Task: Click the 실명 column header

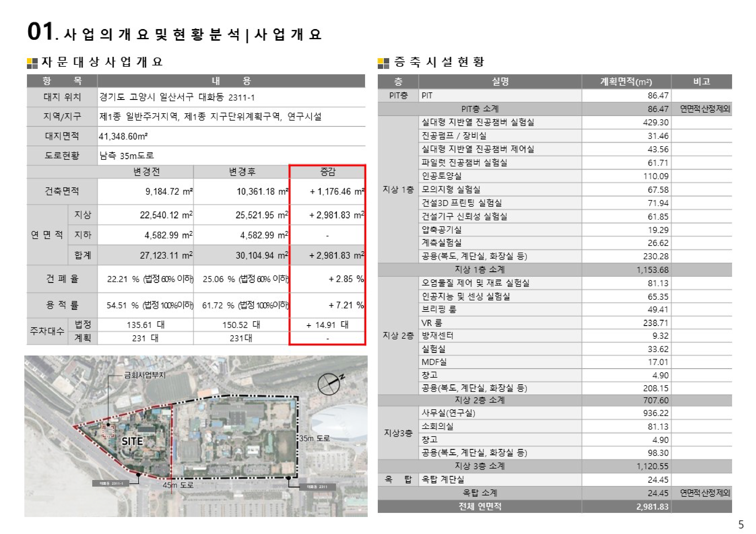Action: (500, 82)
